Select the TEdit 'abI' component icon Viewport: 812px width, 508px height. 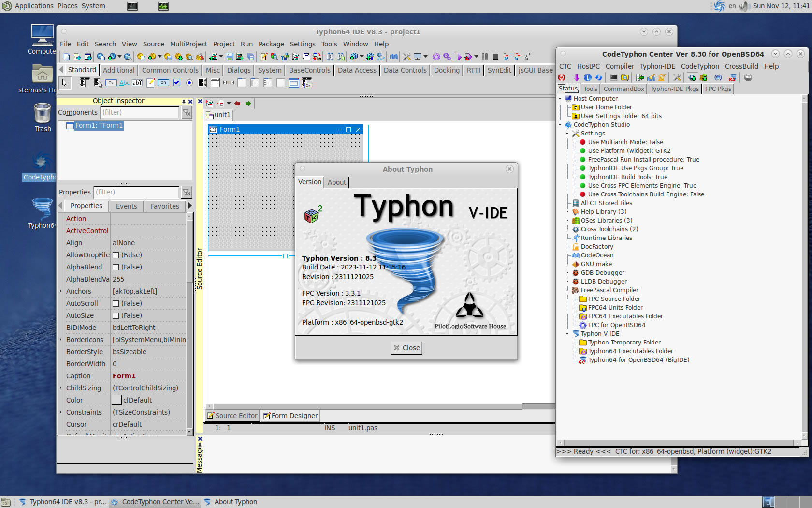tap(137, 83)
